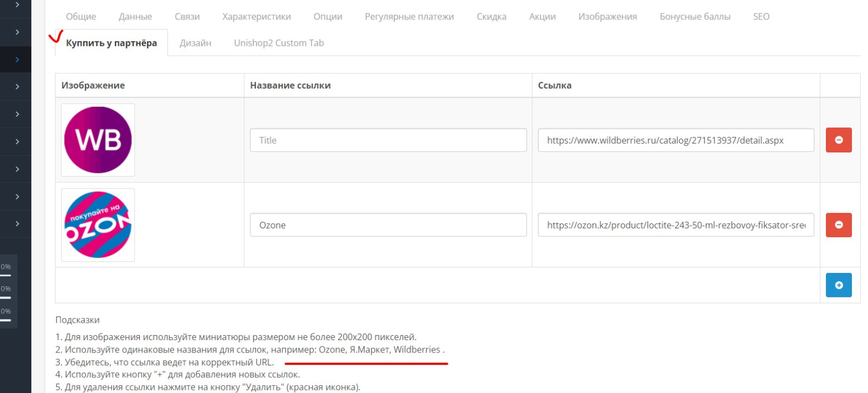Go to the Характеристики tab

point(257,17)
